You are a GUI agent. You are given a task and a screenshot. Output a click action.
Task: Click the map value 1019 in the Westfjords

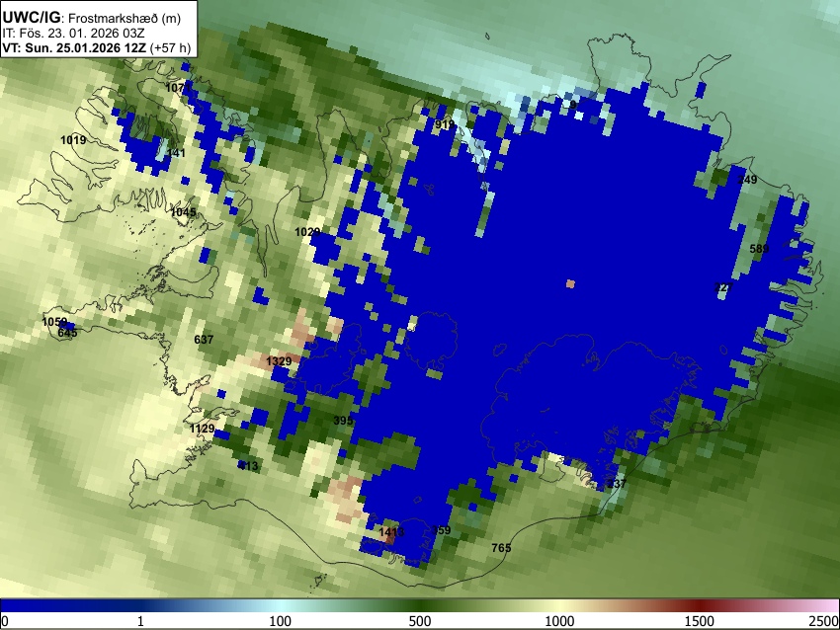pos(73,140)
